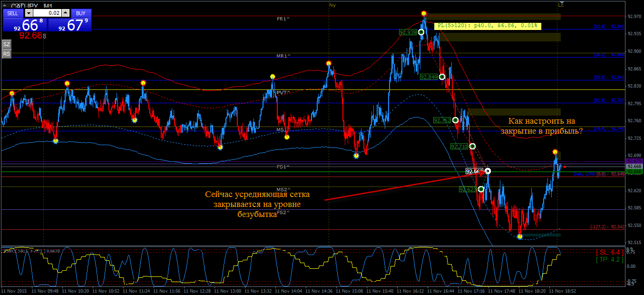Screen dimensions: 644x295
Task: Click the PVT^ pivot level label
Action: tap(283, 93)
